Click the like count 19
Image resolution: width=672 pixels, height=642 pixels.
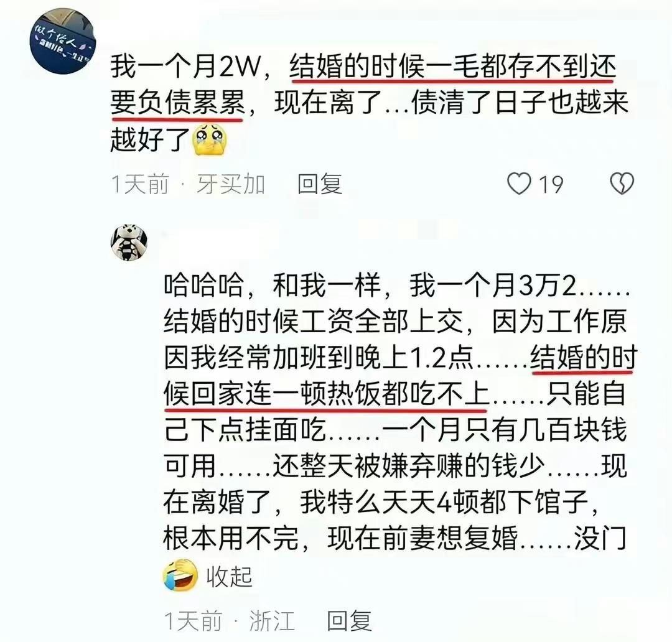click(551, 185)
